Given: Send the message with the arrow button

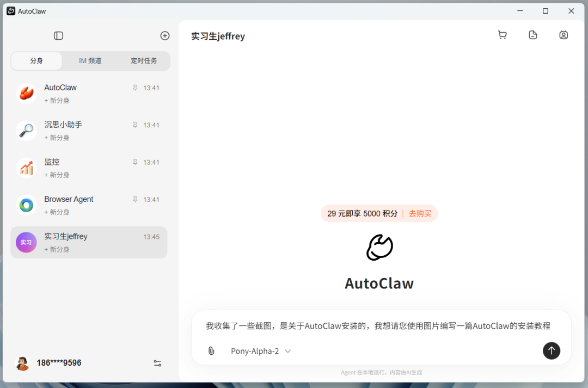Looking at the screenshot, I should click(x=551, y=351).
